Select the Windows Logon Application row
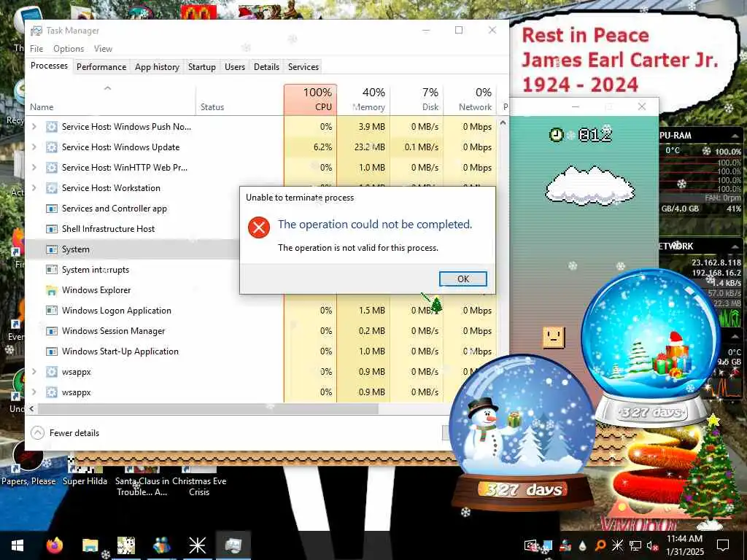747x560 pixels. point(260,311)
